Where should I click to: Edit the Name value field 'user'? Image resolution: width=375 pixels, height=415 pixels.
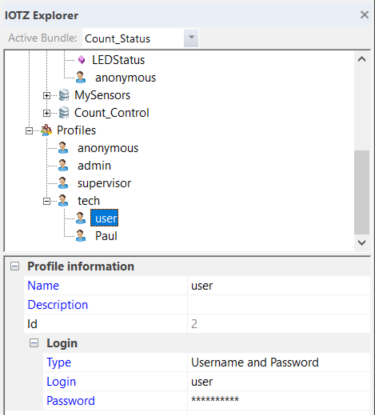[279, 286]
